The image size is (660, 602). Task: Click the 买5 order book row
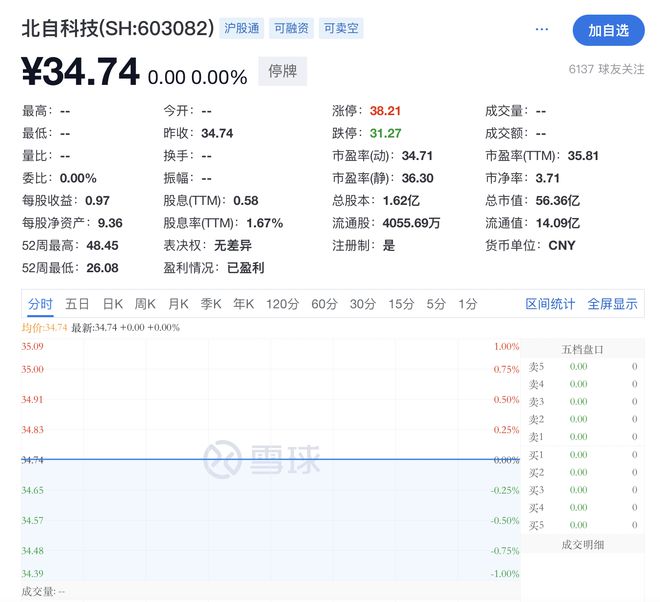tap(583, 525)
